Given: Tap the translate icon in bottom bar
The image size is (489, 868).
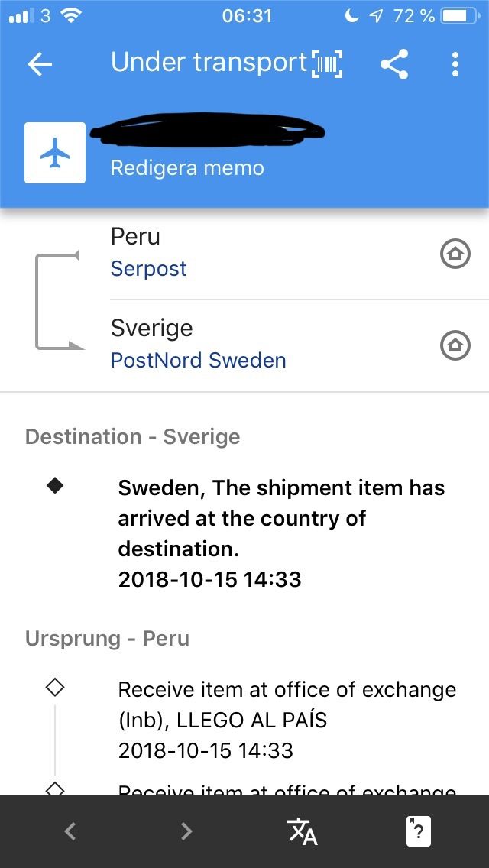Looking at the screenshot, I should pyautogui.click(x=302, y=831).
